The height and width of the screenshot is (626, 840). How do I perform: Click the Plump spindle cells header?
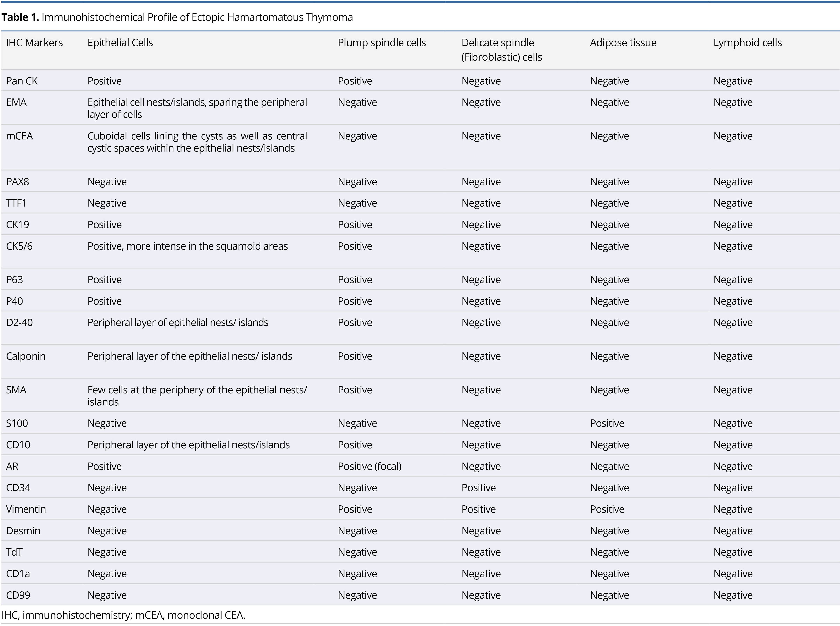[x=382, y=43]
